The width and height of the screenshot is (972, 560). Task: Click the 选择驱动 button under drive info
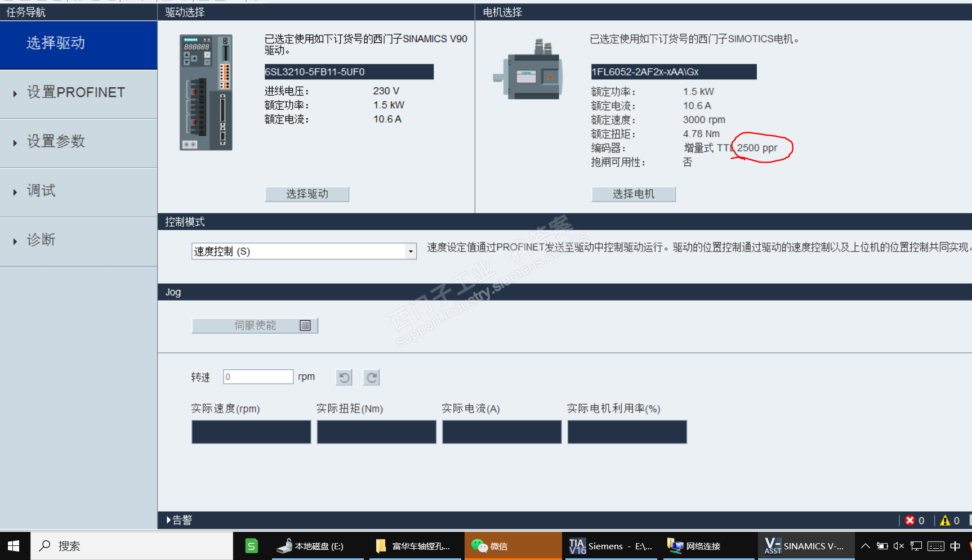click(307, 194)
